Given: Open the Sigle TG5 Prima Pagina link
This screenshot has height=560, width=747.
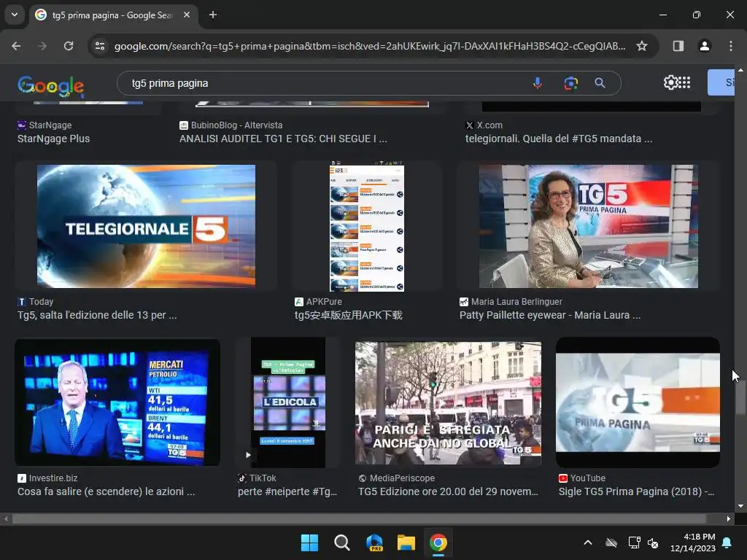Looking at the screenshot, I should click(x=636, y=491).
